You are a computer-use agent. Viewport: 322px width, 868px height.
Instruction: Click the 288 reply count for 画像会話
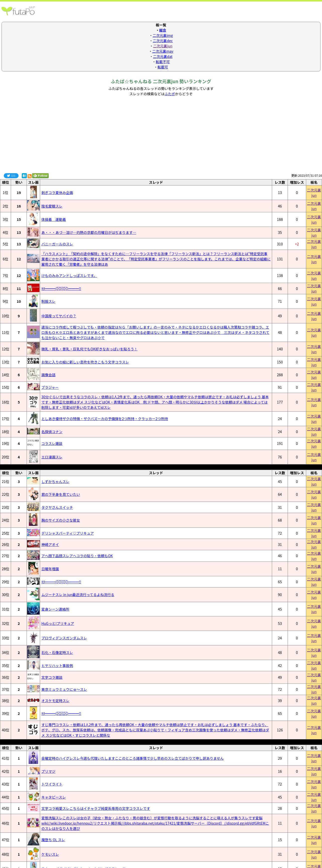pyautogui.click(x=280, y=375)
